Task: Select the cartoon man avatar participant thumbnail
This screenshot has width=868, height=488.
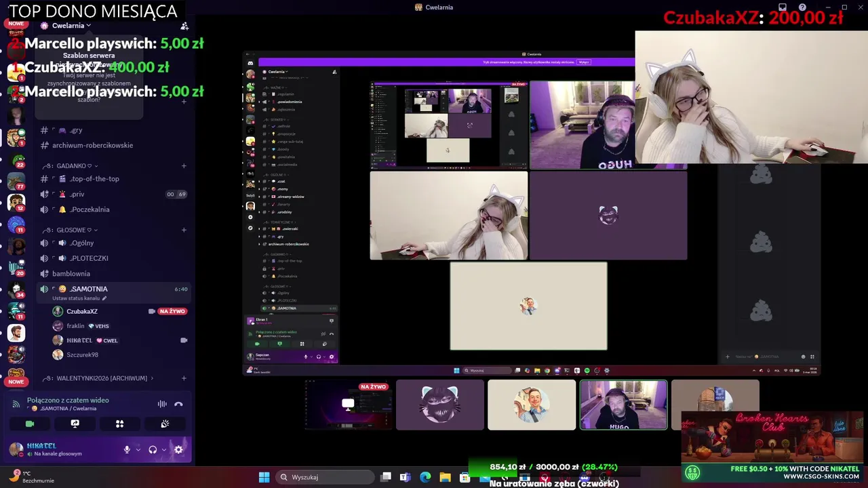Action: coord(532,405)
